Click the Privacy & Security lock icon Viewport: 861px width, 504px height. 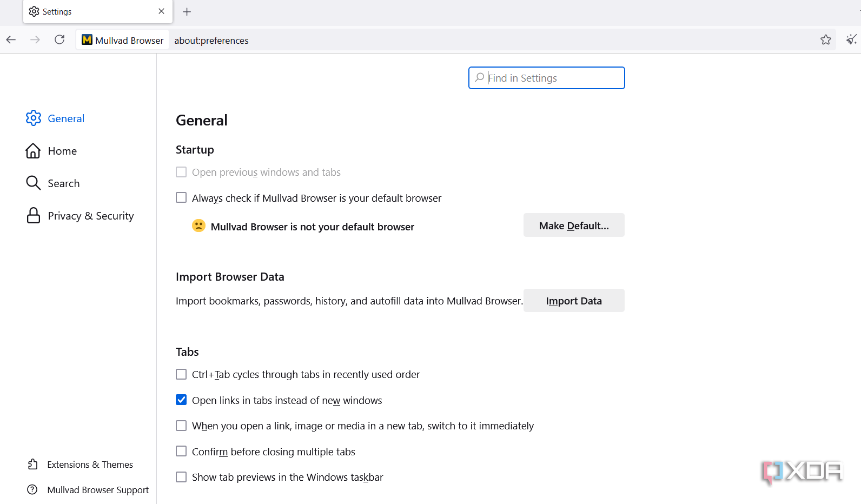(34, 215)
